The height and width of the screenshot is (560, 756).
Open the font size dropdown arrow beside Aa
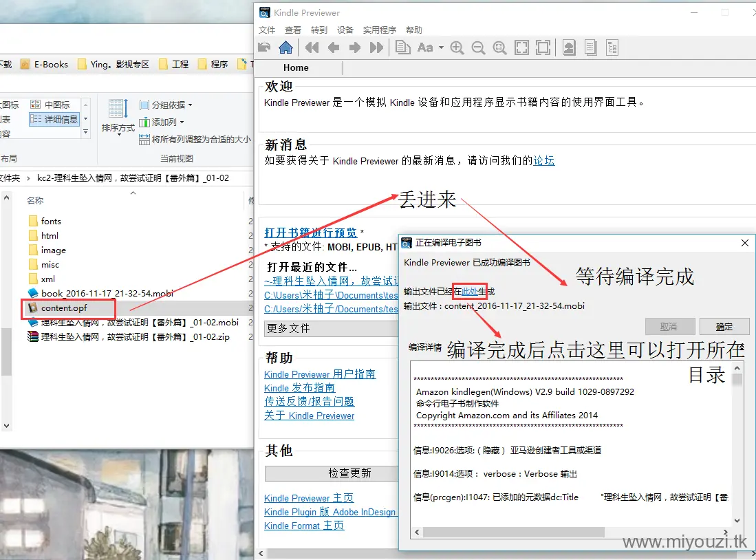point(441,47)
